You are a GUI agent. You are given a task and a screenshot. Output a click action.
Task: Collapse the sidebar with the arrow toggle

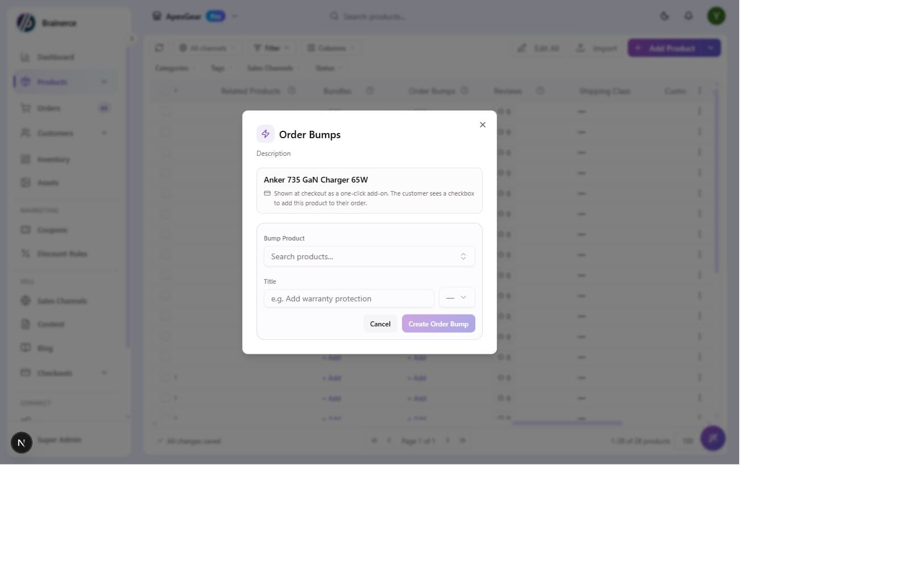tap(131, 39)
